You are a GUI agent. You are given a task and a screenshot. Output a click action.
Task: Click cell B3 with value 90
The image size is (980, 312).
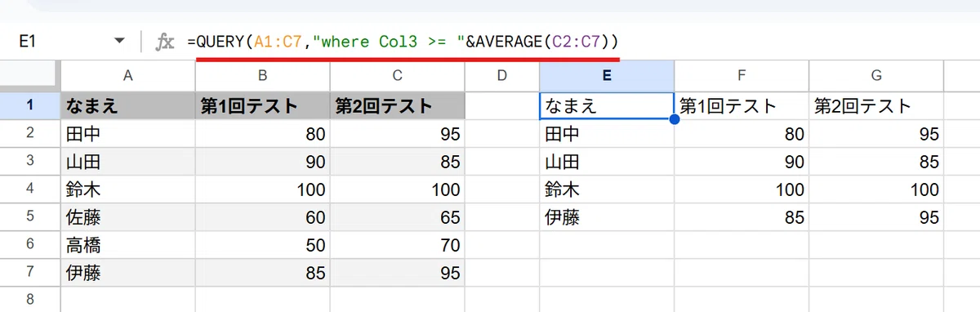click(263, 161)
